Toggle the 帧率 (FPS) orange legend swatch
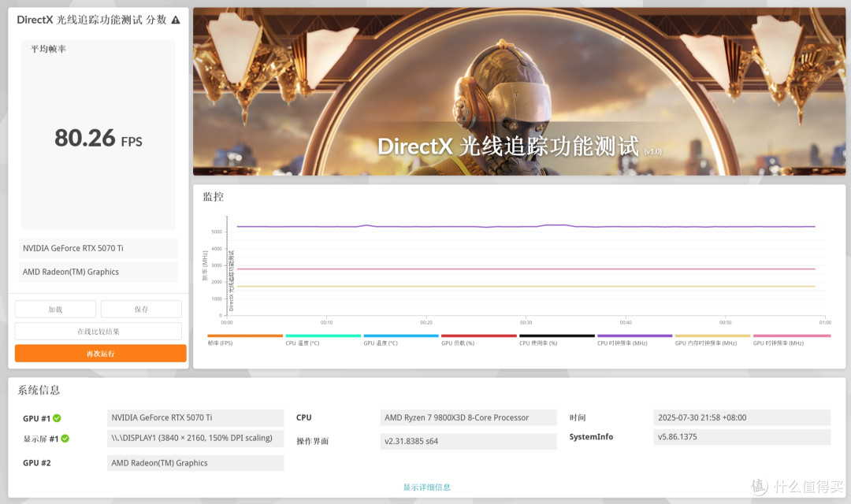This screenshot has height=504, width=851. coord(245,335)
